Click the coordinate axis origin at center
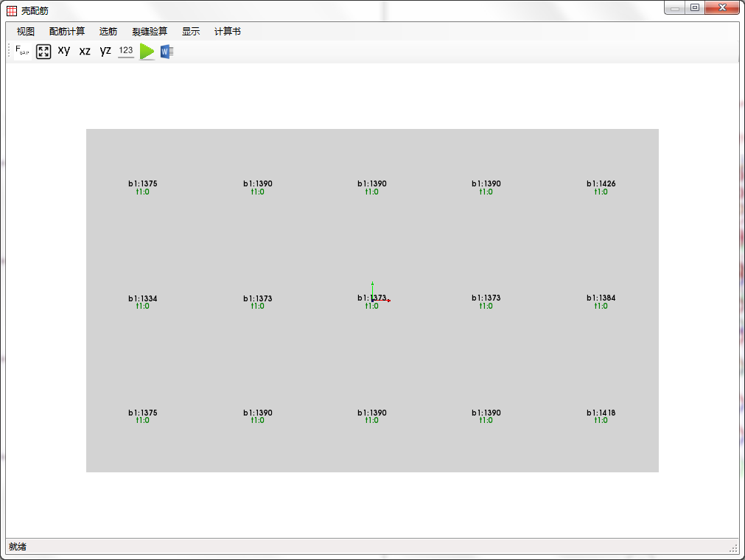Image resolution: width=745 pixels, height=560 pixels. pyautogui.click(x=373, y=300)
